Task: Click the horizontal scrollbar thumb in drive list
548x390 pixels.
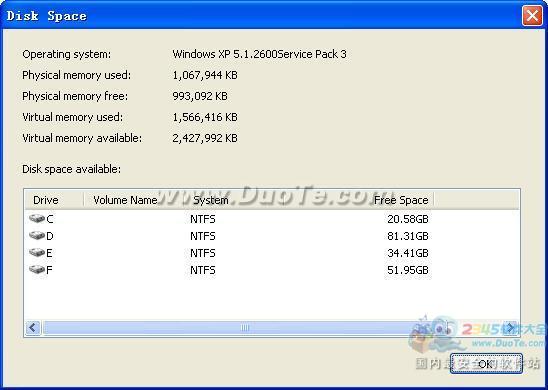Action: click(245, 327)
